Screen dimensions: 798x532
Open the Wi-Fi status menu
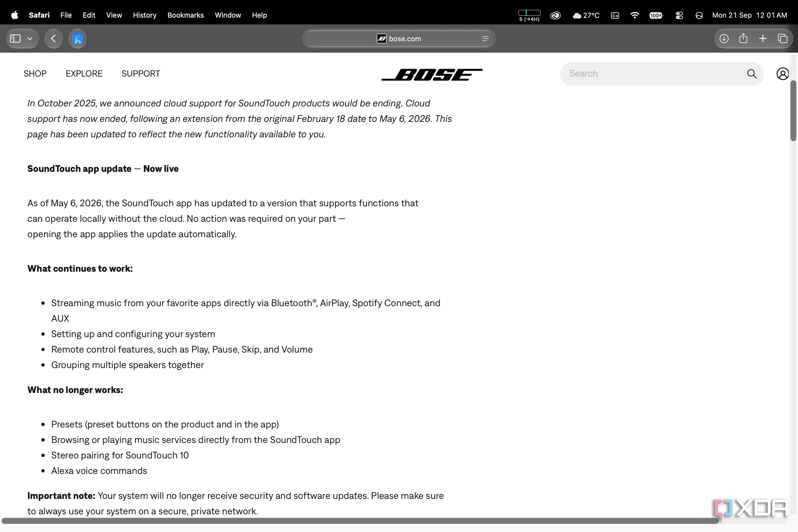635,15
